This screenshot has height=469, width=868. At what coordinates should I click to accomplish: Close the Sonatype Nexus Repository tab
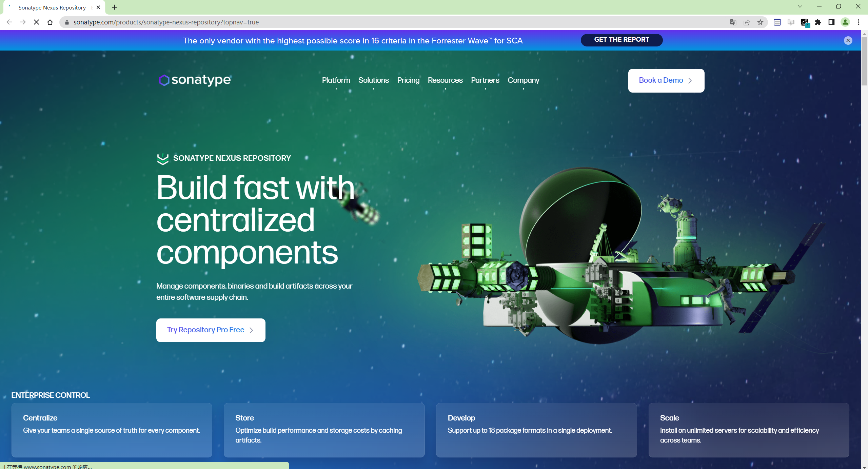(98, 7)
